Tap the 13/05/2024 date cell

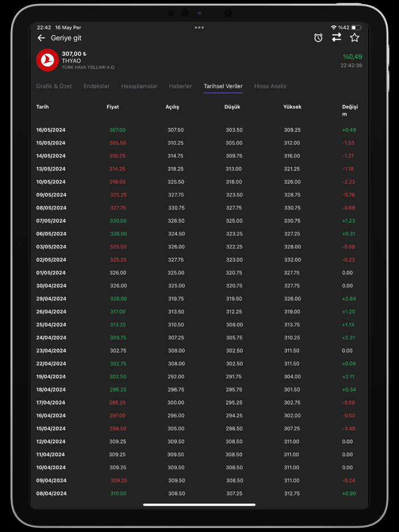click(51, 169)
